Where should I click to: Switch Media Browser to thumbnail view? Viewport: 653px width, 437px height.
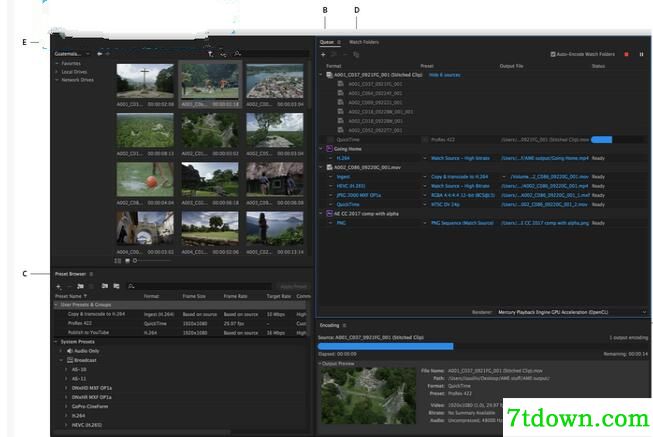click(127, 261)
